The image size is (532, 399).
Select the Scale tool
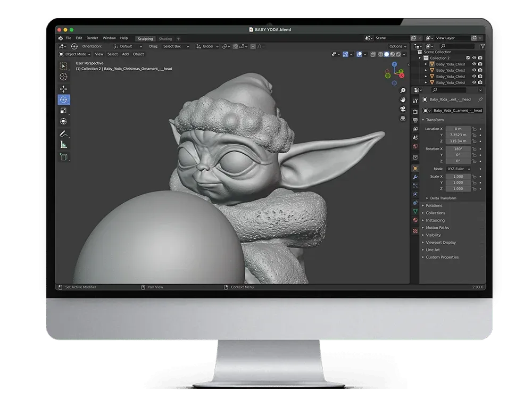[63, 111]
